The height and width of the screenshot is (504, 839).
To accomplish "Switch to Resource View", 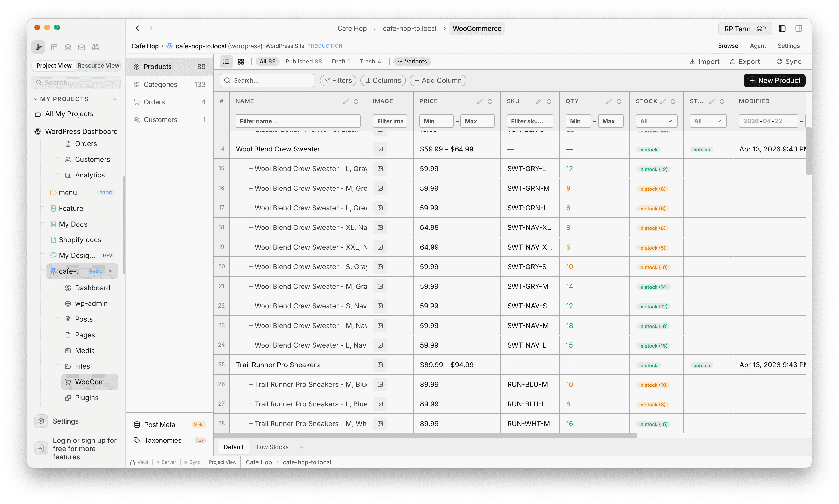I will coord(99,65).
